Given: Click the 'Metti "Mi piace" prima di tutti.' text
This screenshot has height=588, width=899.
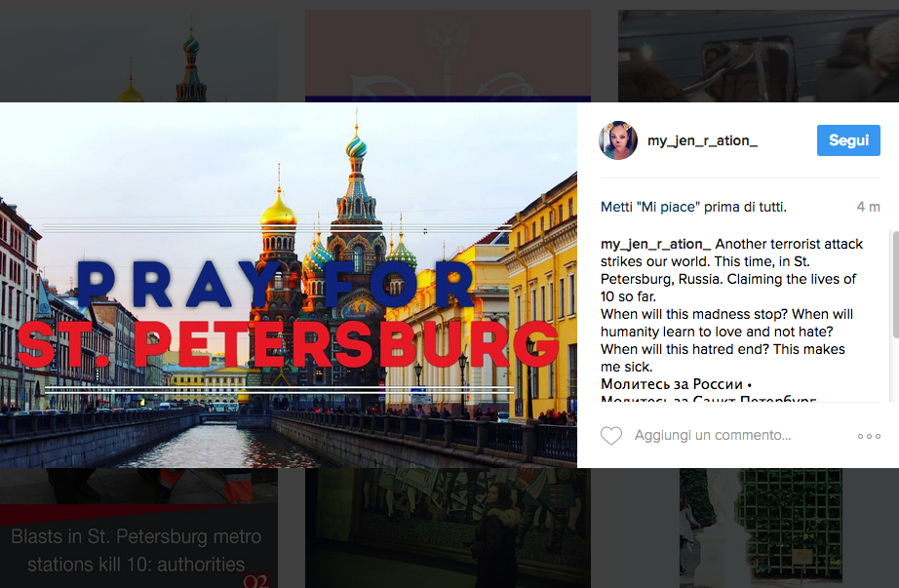Looking at the screenshot, I should pyautogui.click(x=693, y=207).
